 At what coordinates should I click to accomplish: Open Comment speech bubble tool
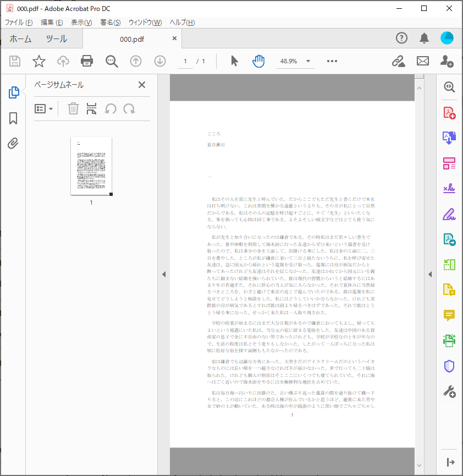449,315
